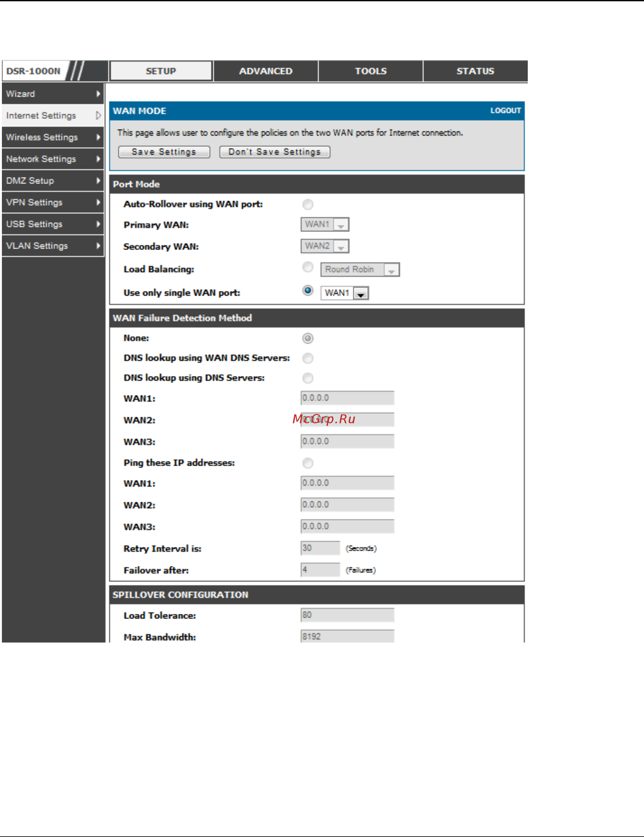Click the DNS lookup WAN3 address field
This screenshot has height=837, width=644.
pos(347,441)
